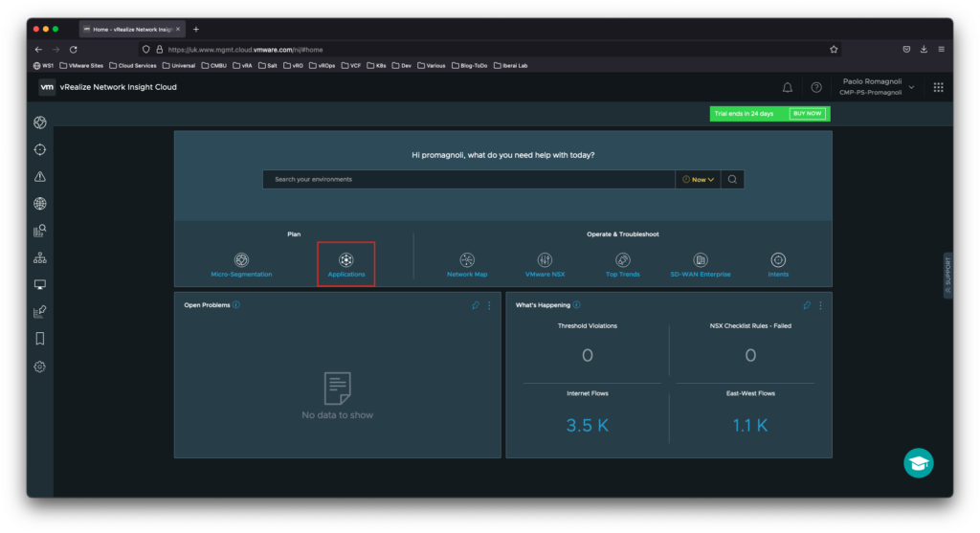Viewport: 980px width, 533px height.
Task: Open the settings gear in sidebar
Action: pos(40,366)
